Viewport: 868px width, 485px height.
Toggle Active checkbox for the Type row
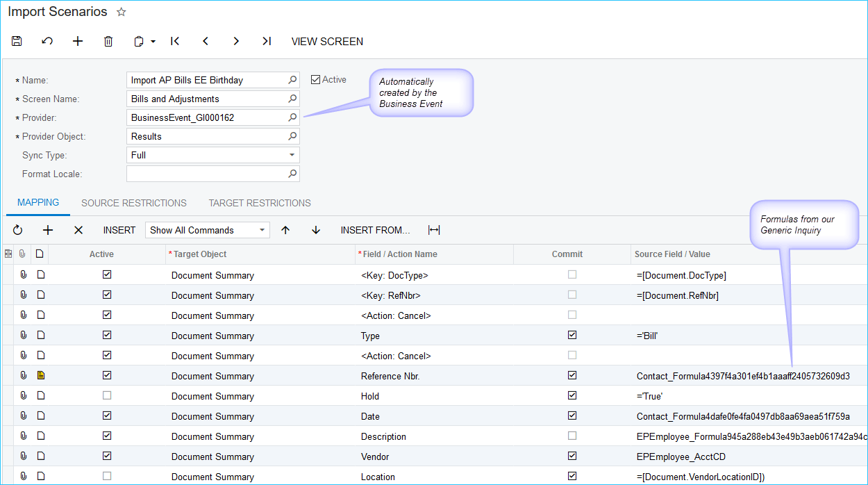(107, 335)
